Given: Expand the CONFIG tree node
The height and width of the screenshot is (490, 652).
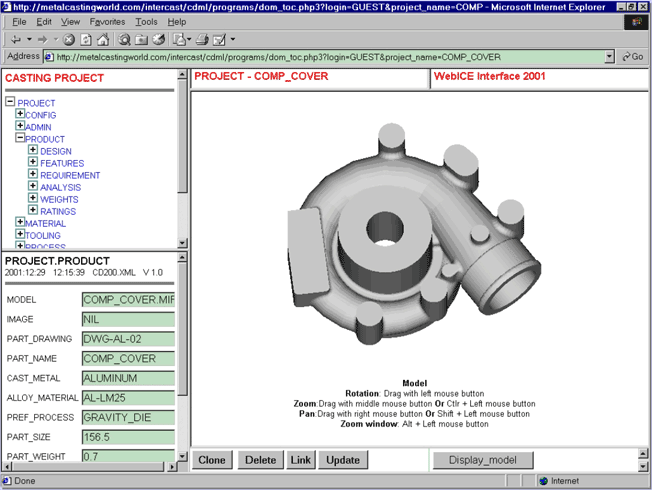Looking at the screenshot, I should click(x=20, y=114).
